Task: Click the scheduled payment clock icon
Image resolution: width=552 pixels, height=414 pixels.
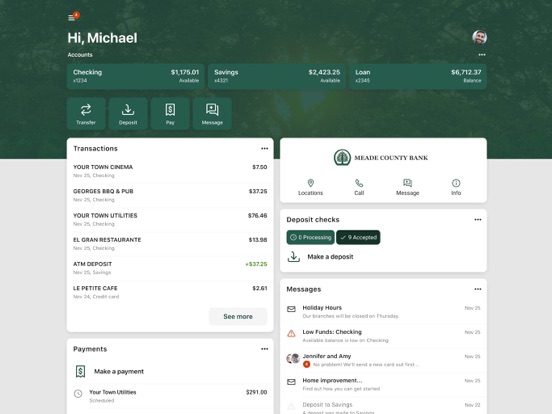Action: [x=78, y=394]
